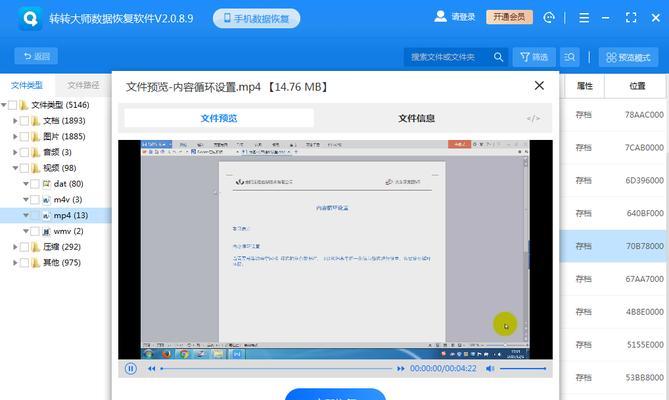Fast forward the video preview
This screenshot has width=669, height=400.
click(x=400, y=368)
